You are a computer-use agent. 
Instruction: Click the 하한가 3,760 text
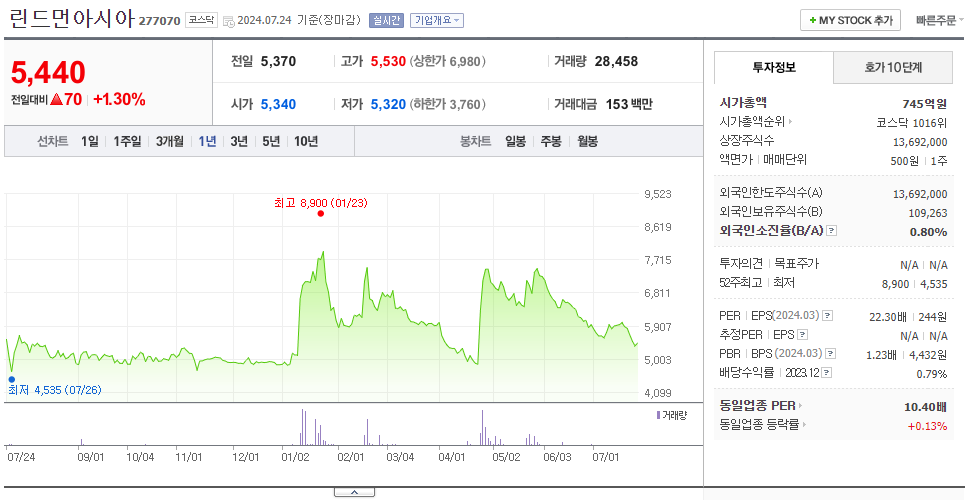click(x=448, y=104)
